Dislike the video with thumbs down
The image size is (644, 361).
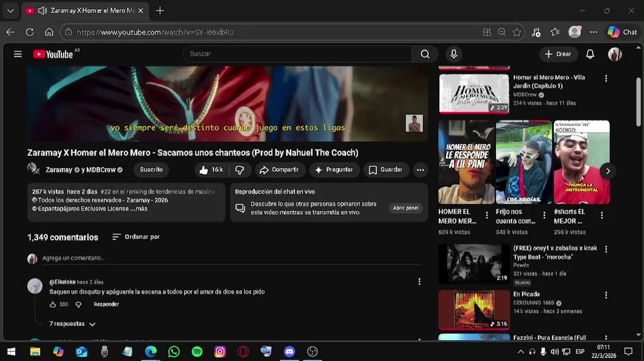click(x=240, y=170)
